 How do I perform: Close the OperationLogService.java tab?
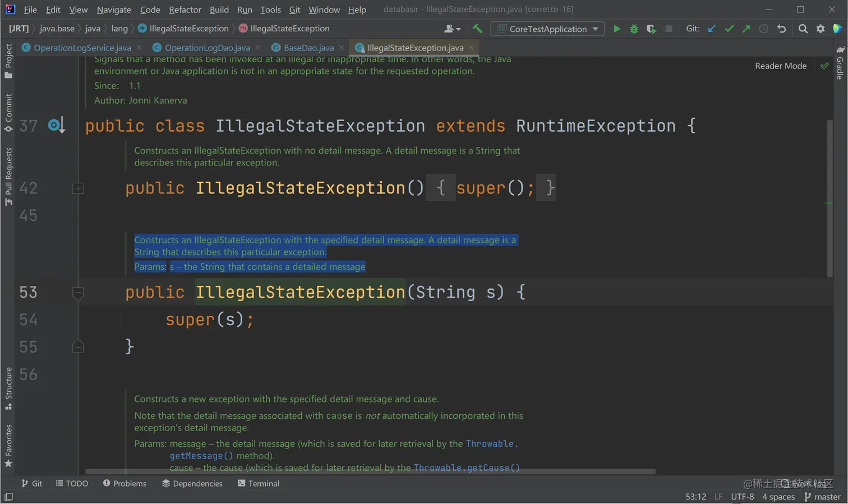(x=139, y=48)
